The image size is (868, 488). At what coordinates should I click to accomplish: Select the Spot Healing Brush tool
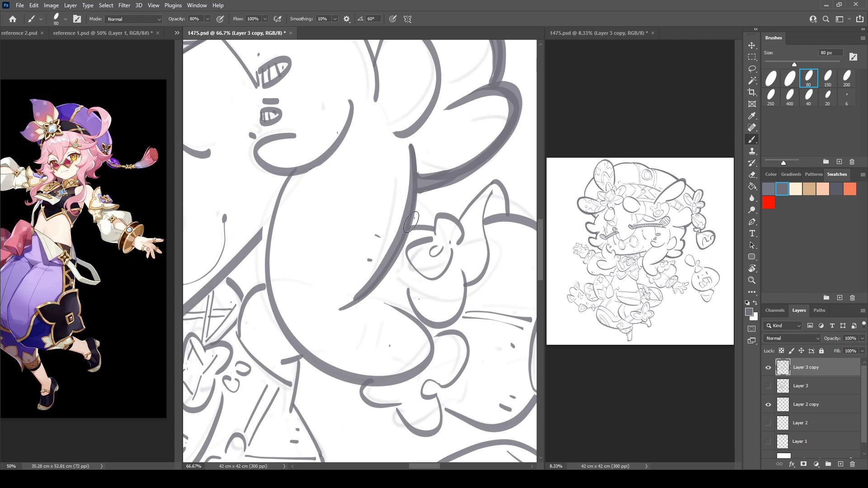(752, 128)
